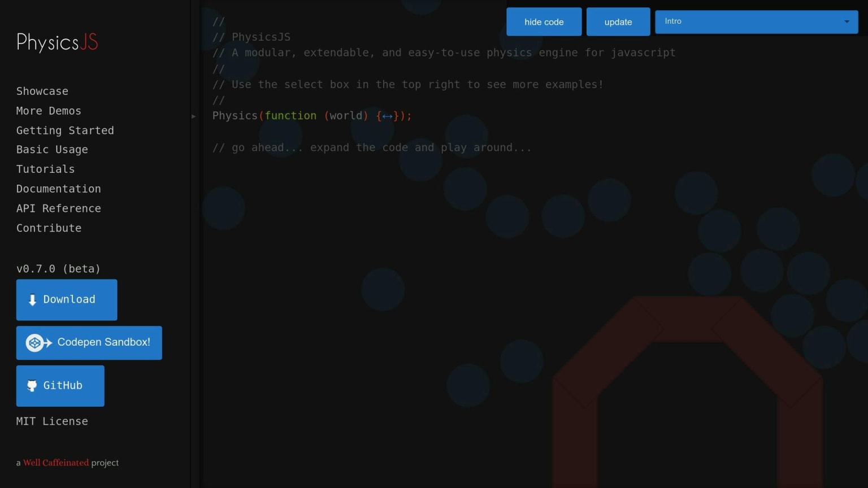Click the hide code button
This screenshot has height=488, width=868.
[x=544, y=22]
